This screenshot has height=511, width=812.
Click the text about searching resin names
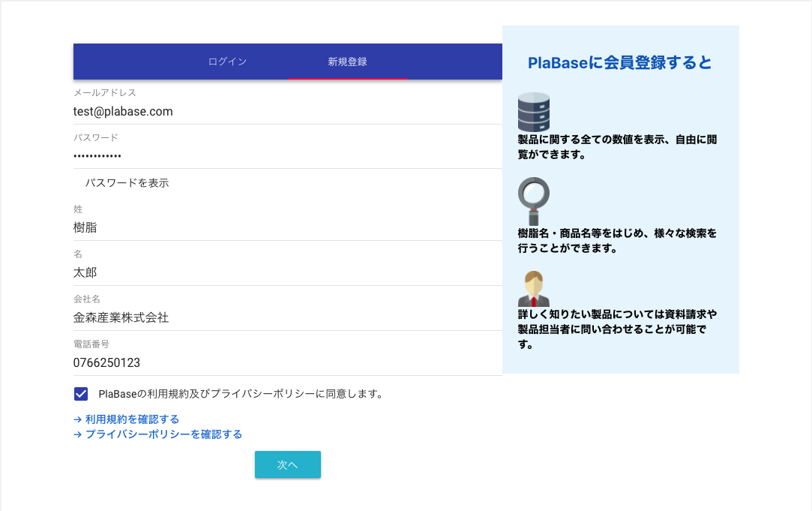point(617,241)
